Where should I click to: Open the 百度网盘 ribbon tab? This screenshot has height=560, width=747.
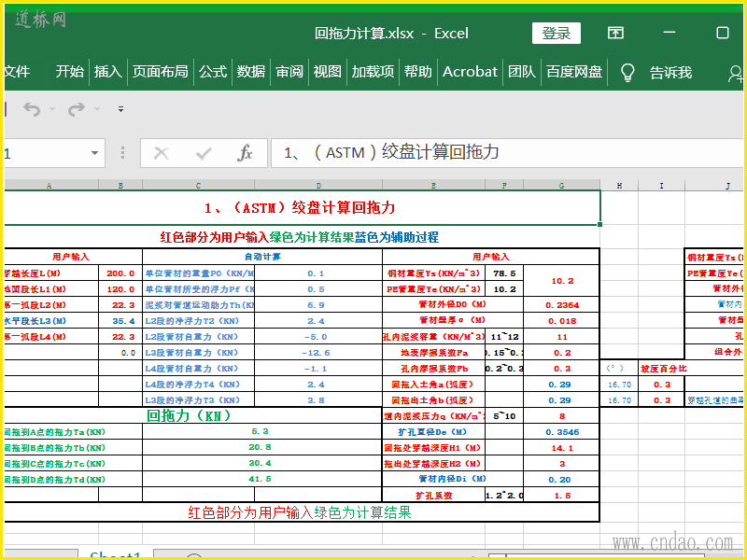[574, 72]
